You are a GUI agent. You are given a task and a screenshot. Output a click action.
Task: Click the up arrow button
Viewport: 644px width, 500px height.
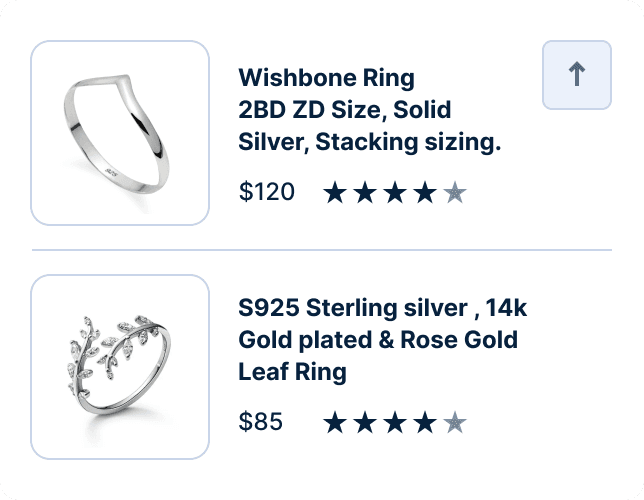[x=577, y=75]
